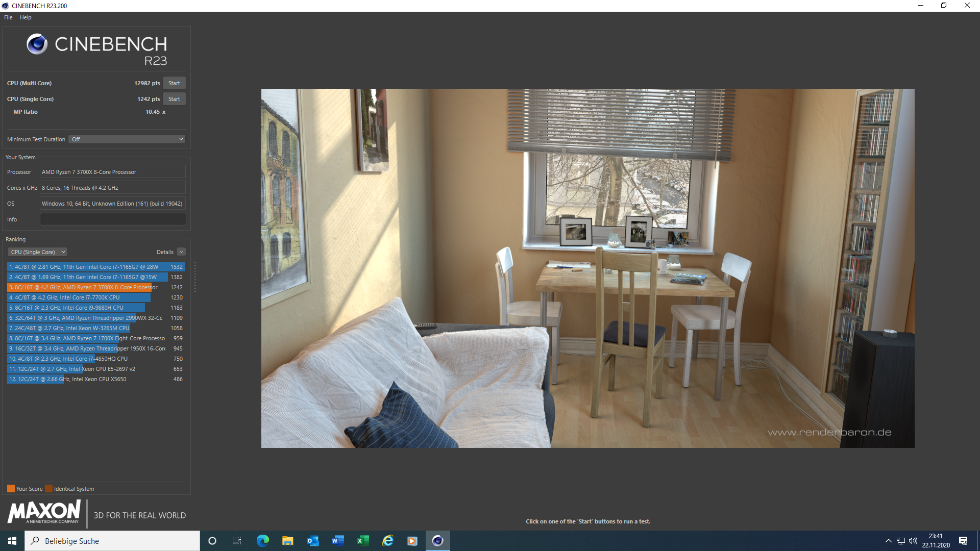Open Task View from the taskbar
The height and width of the screenshot is (551, 980).
(x=236, y=540)
